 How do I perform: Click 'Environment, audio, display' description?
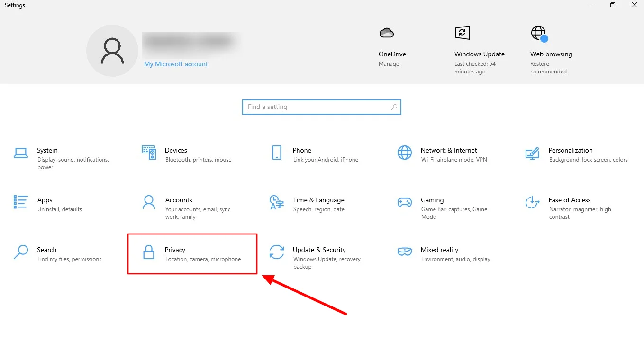tap(456, 259)
